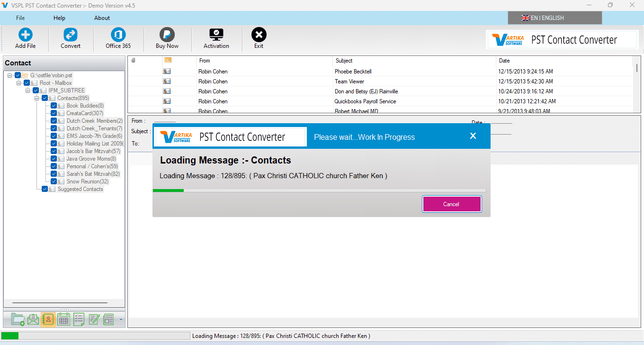Open the EN | ENGLISH language selector
Screen dimensions: 644x345
pos(555,18)
